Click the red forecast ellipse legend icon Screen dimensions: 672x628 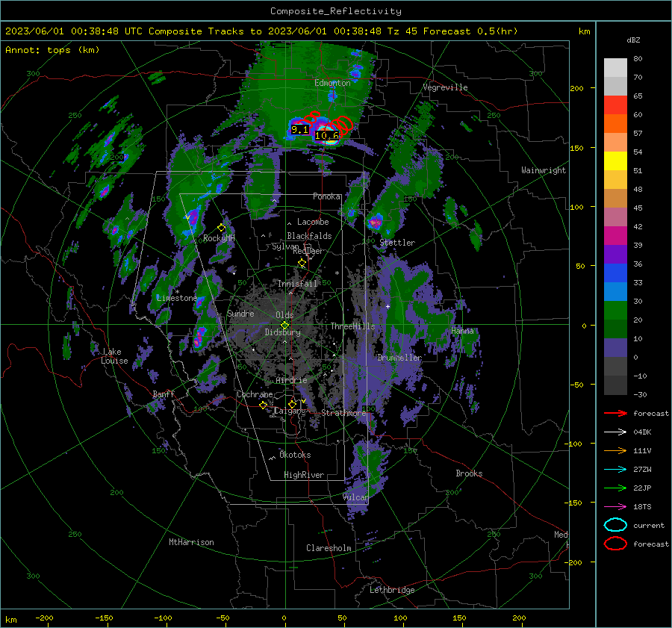[x=615, y=544]
